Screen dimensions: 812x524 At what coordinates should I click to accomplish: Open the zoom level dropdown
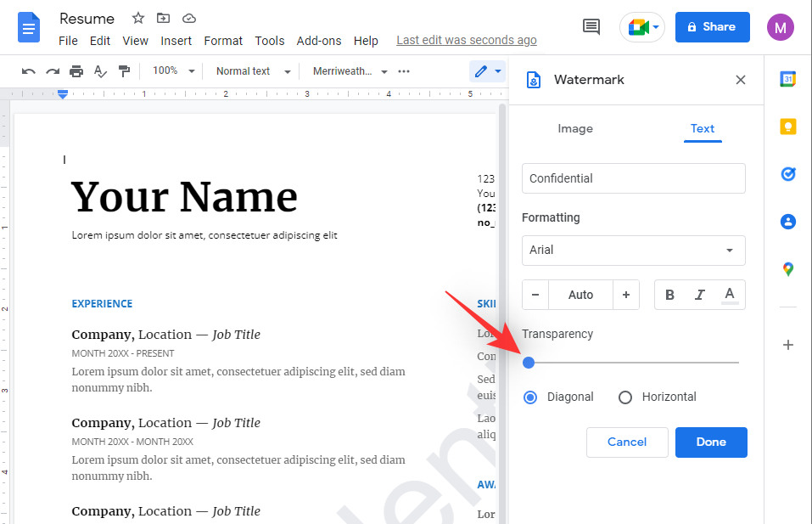coord(173,71)
